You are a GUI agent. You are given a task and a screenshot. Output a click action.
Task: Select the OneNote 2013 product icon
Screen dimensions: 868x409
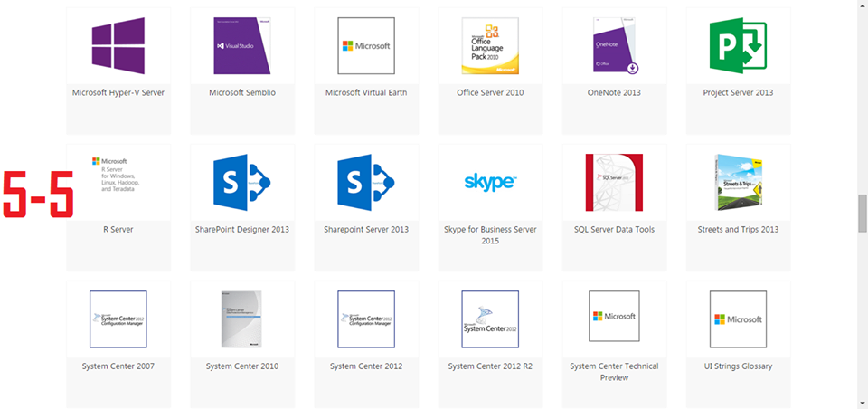(614, 45)
